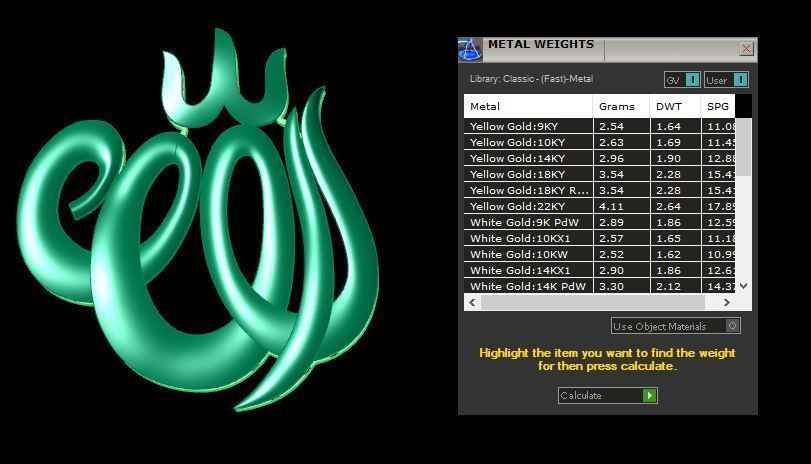
Task: Click the 2.57 grams cell
Action: (x=622, y=238)
